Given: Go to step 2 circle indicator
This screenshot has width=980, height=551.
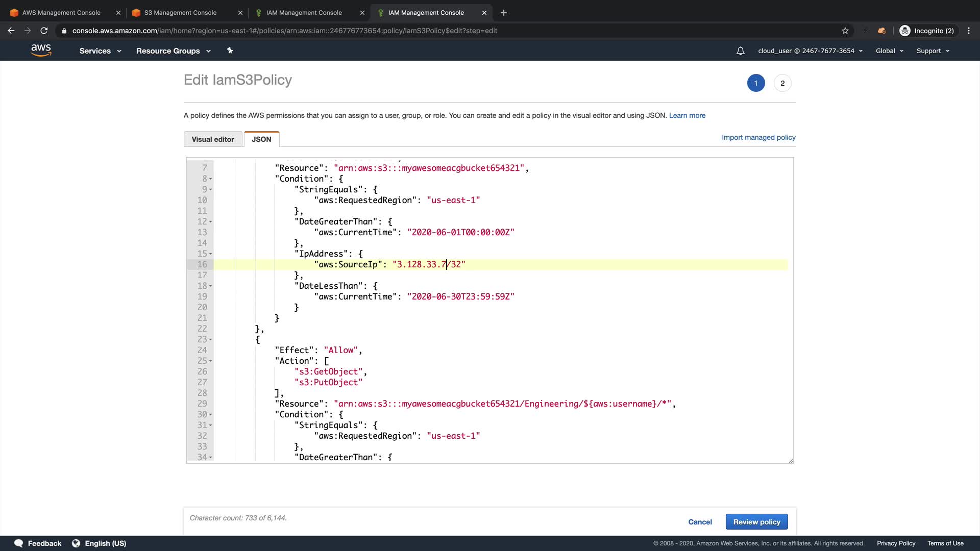Looking at the screenshot, I should tap(782, 83).
